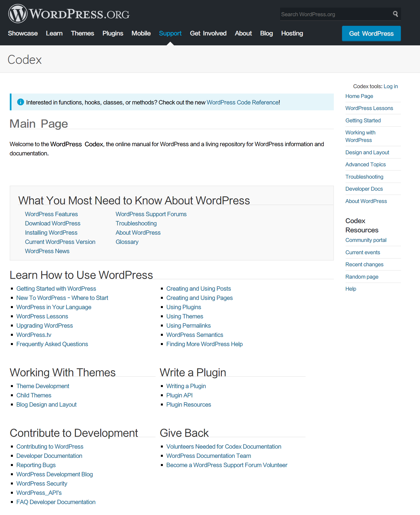Open the WordPress Security link
The height and width of the screenshot is (515, 420).
coord(42,484)
